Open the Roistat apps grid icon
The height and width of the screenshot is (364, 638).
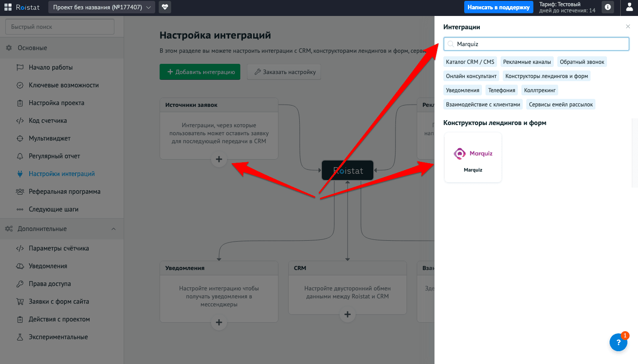pyautogui.click(x=8, y=7)
